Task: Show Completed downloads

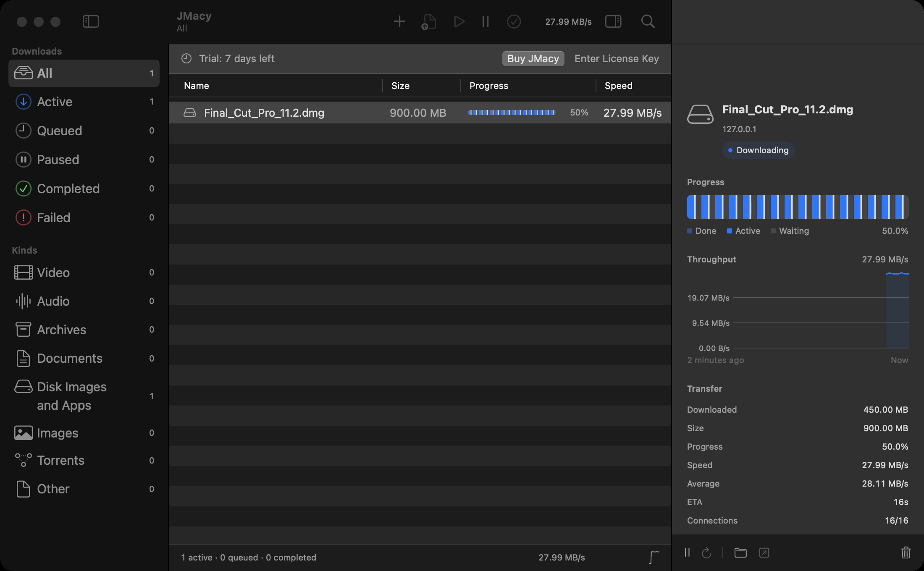Action: pyautogui.click(x=84, y=189)
